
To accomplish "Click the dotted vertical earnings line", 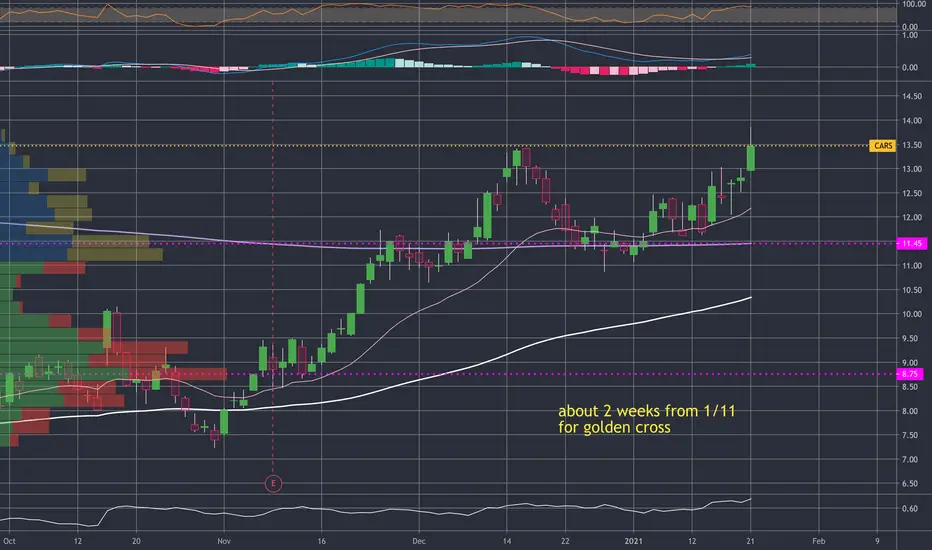I will pos(273,278).
